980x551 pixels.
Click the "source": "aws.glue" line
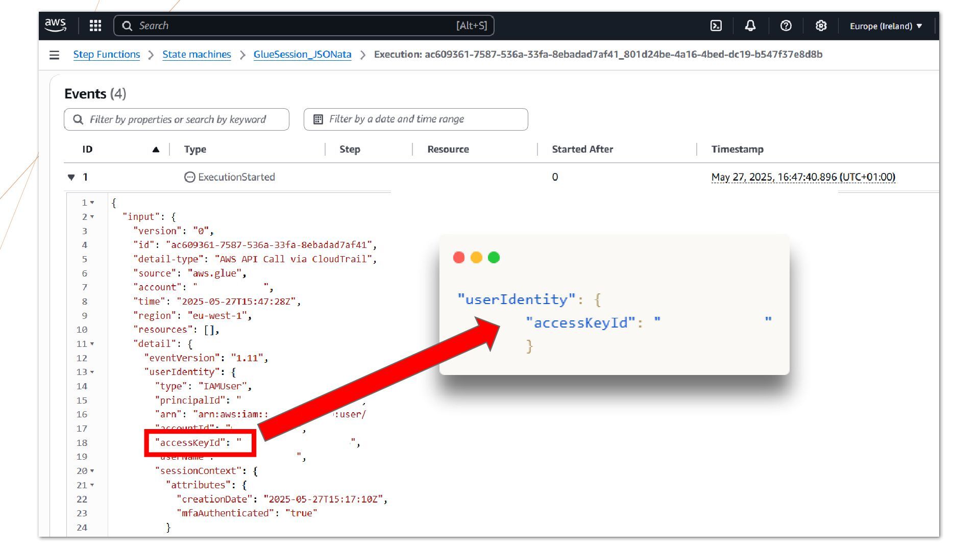tap(190, 273)
